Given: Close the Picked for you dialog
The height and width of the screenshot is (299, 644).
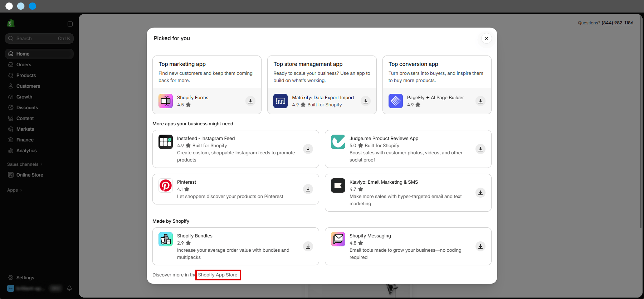Looking at the screenshot, I should (487, 38).
